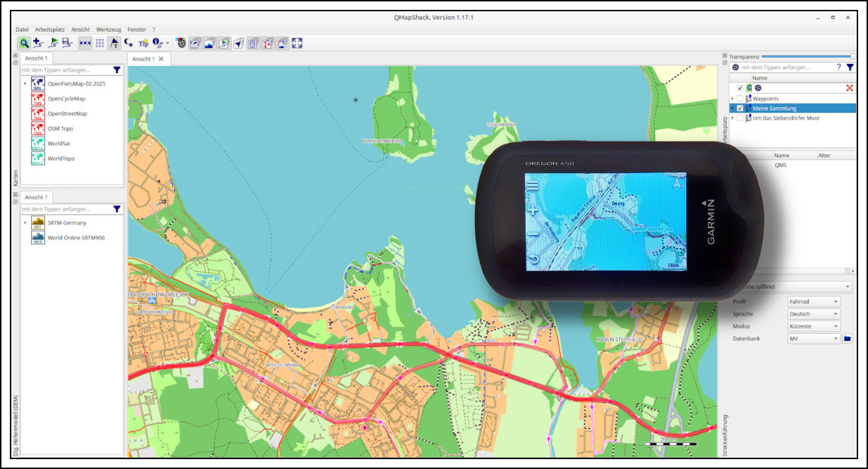Screen dimensions: 868x469
Task: Click the dock toggle icon showing documents
Action: click(x=254, y=43)
